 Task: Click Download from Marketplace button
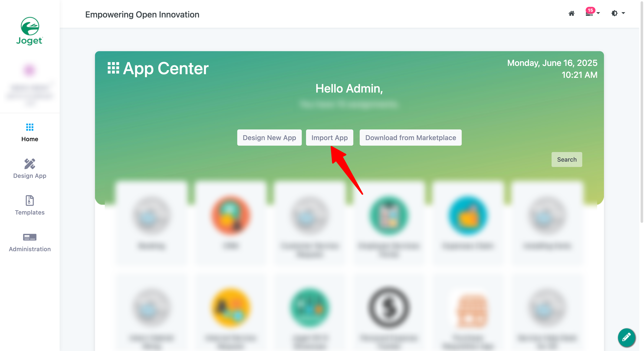(411, 138)
